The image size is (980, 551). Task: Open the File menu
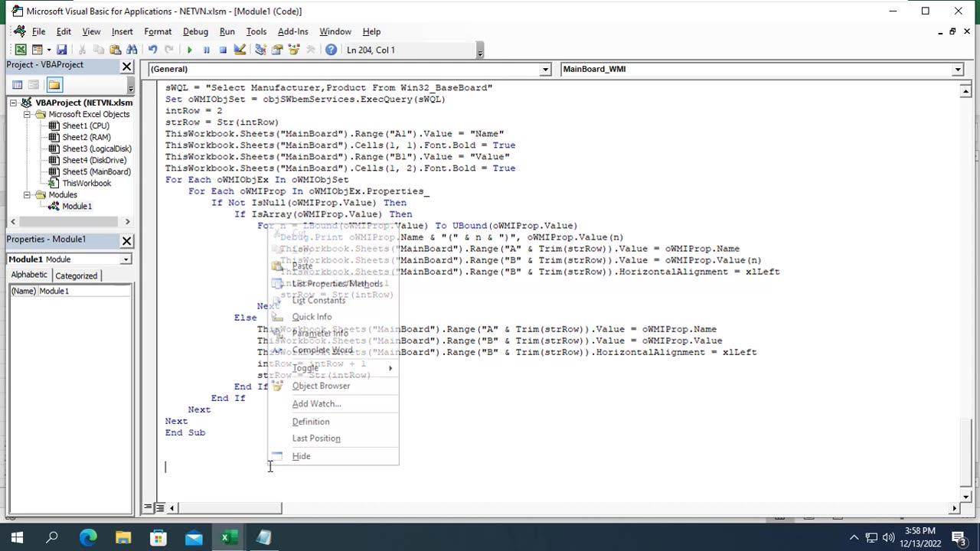point(38,31)
